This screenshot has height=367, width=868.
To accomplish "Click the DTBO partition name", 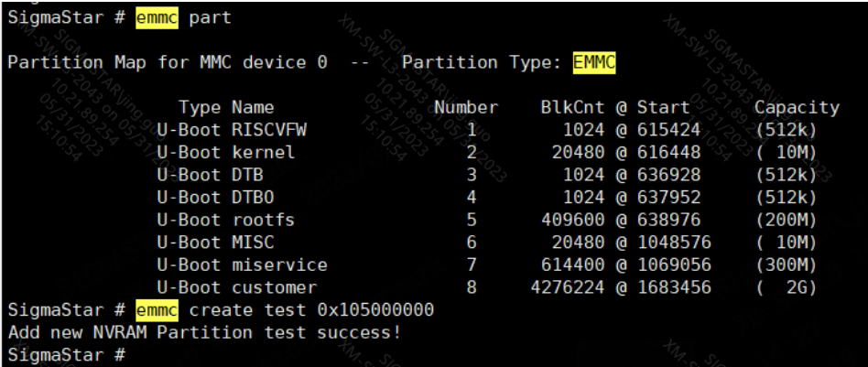I will click(x=253, y=198).
